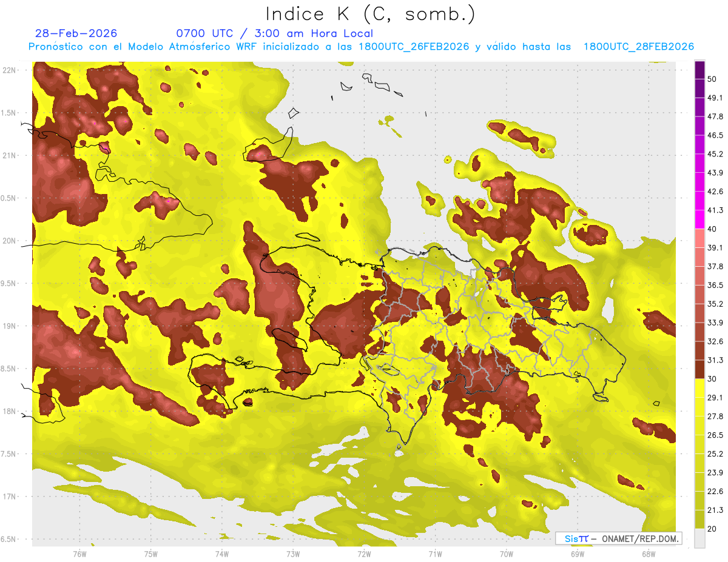Click the "69W" longitude label
This screenshot has width=728, height=562.
coord(577,554)
